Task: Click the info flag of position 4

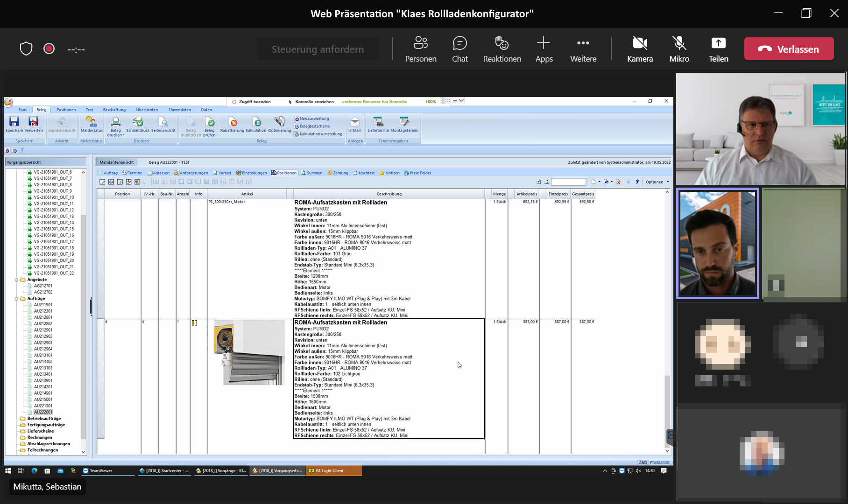Action: pyautogui.click(x=194, y=322)
